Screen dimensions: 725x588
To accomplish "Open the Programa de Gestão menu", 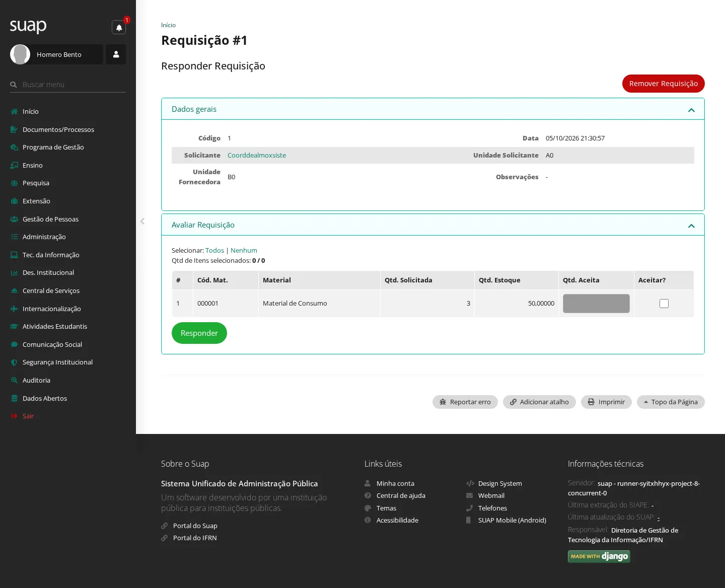I will click(53, 147).
